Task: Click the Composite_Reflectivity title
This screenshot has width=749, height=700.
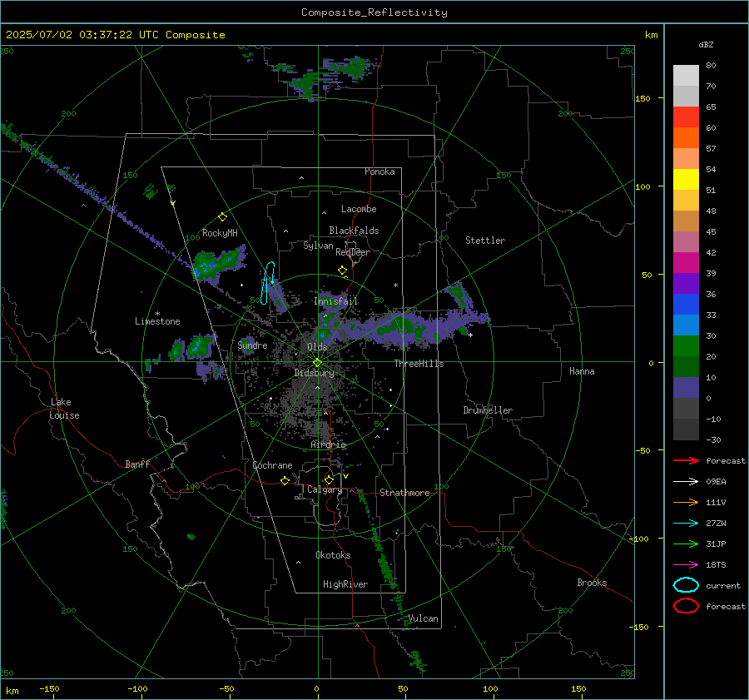Action: 374,12
